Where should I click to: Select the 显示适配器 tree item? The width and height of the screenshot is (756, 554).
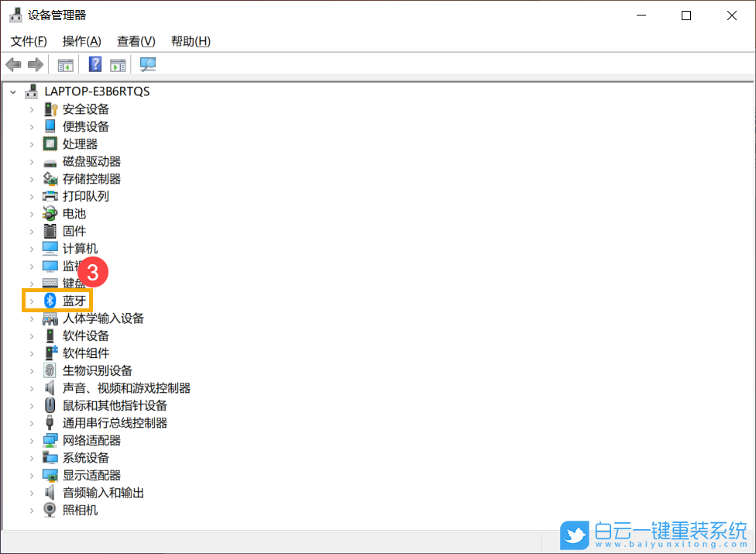[91, 474]
